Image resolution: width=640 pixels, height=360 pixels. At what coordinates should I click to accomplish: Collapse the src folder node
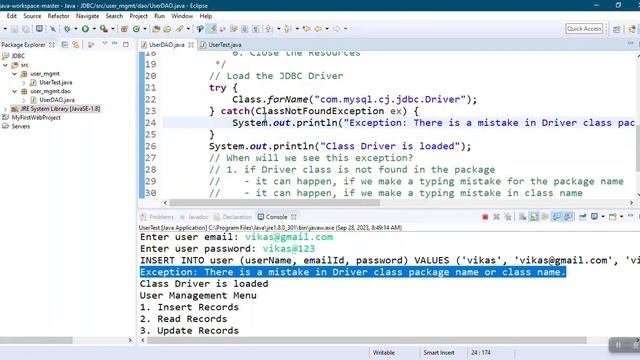(5, 65)
